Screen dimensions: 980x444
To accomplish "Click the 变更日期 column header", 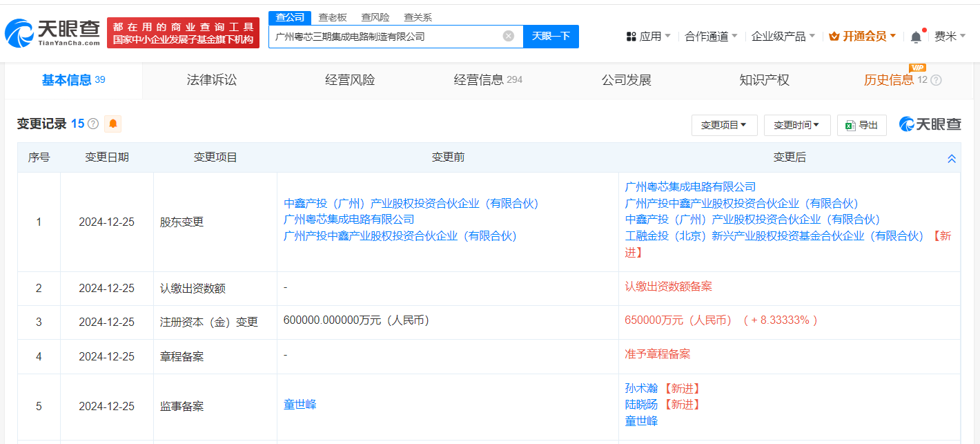I will (x=107, y=157).
